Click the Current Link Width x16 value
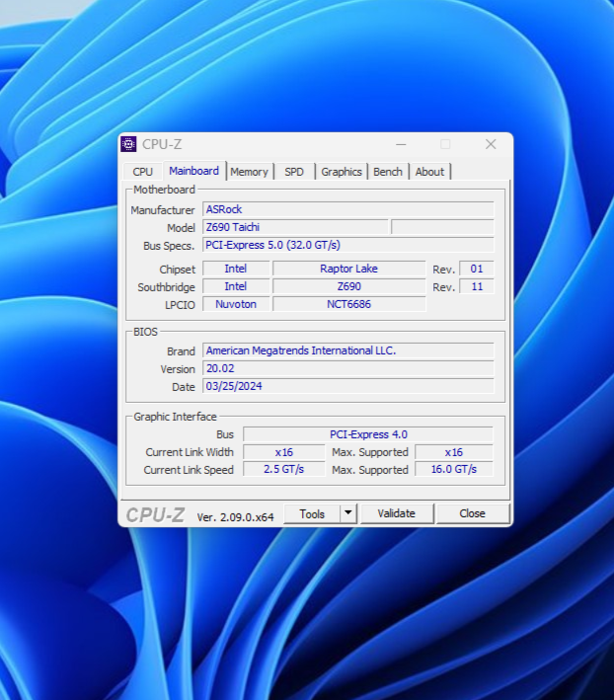 pos(283,452)
